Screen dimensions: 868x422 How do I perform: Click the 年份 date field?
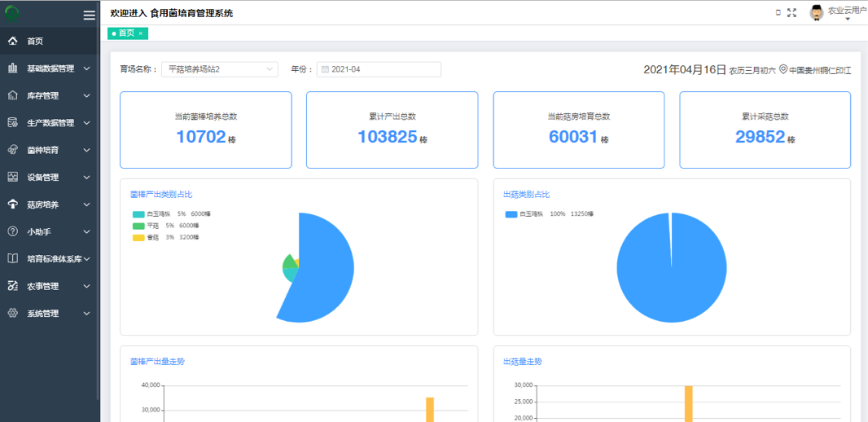pyautogui.click(x=379, y=69)
